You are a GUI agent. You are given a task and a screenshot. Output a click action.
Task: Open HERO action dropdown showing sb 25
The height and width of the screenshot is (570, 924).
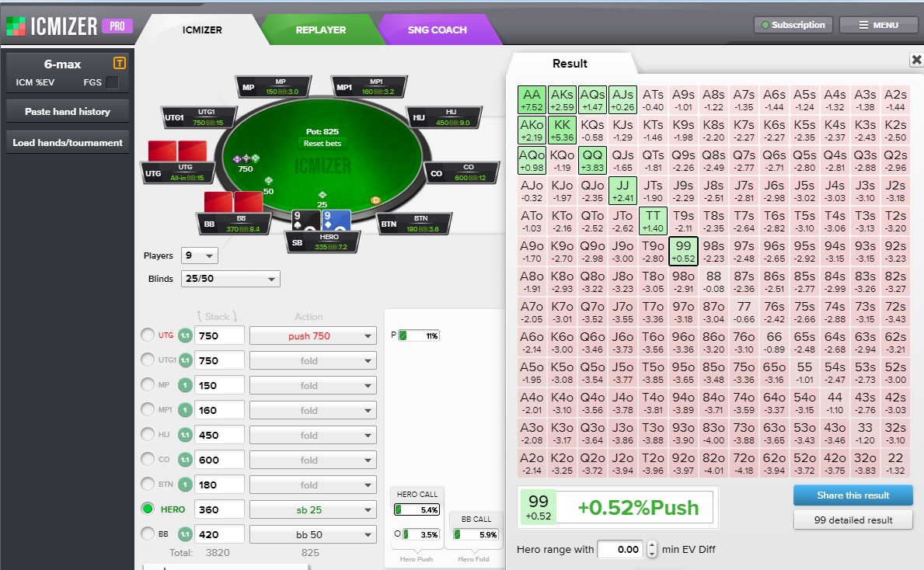(x=313, y=509)
